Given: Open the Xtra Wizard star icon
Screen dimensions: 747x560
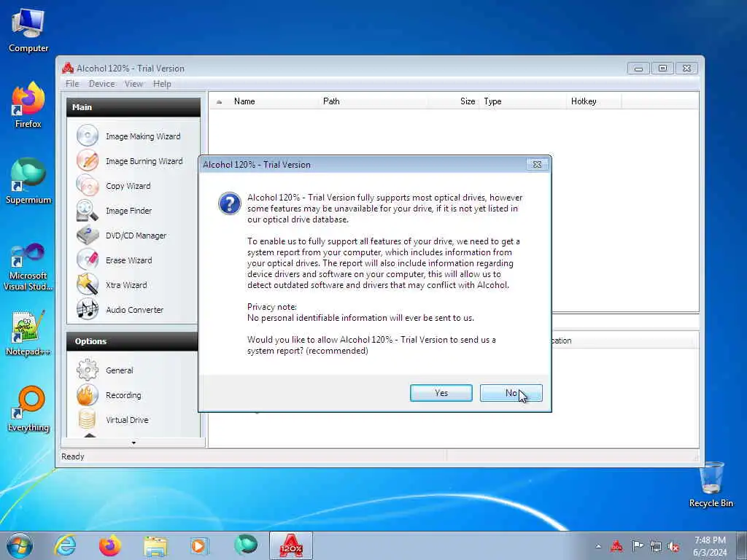Looking at the screenshot, I should (x=88, y=284).
